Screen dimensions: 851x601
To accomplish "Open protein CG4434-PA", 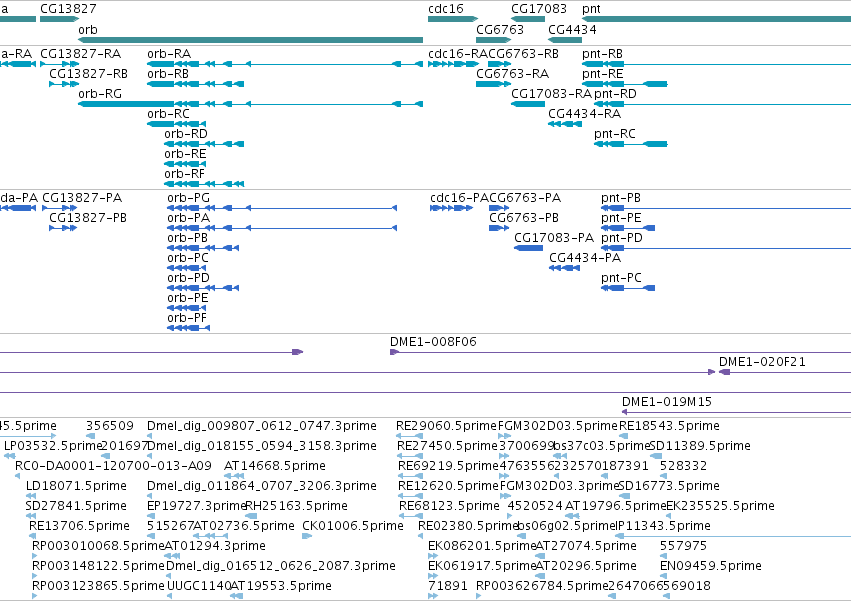I will tap(585, 258).
